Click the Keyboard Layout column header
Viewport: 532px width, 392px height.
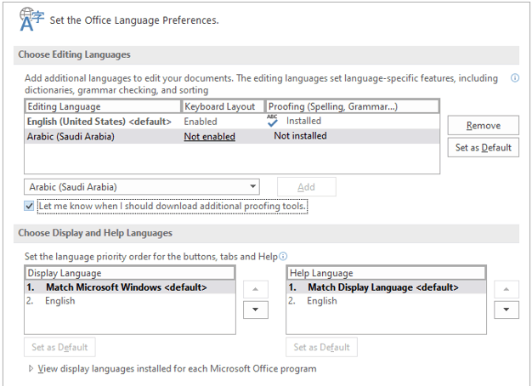[x=224, y=106]
